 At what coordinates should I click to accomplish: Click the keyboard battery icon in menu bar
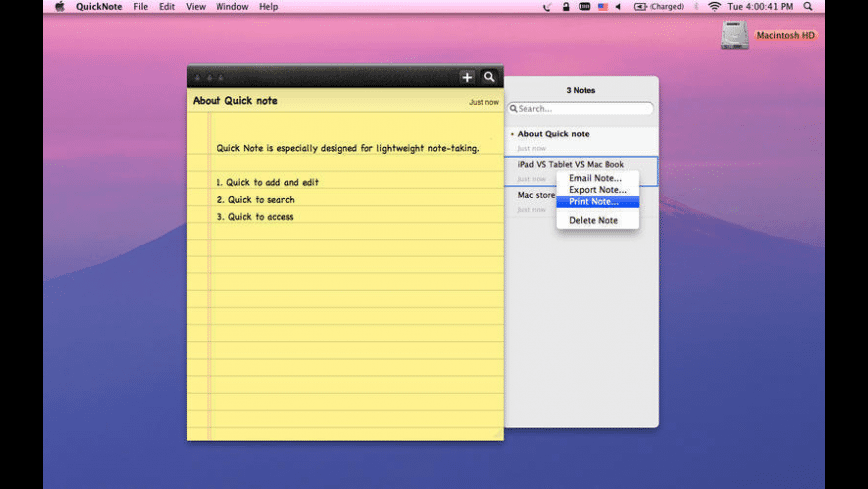pyautogui.click(x=584, y=7)
